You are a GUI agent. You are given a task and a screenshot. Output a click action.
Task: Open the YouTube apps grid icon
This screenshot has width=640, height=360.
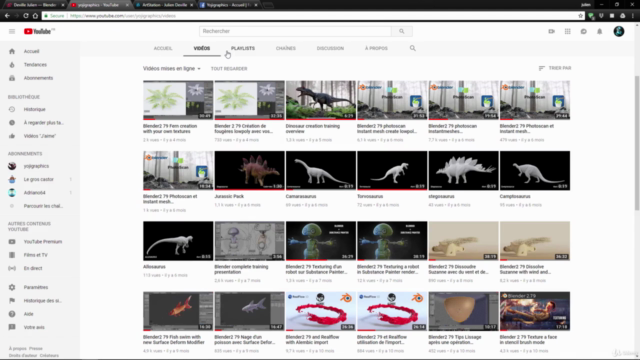tap(567, 31)
